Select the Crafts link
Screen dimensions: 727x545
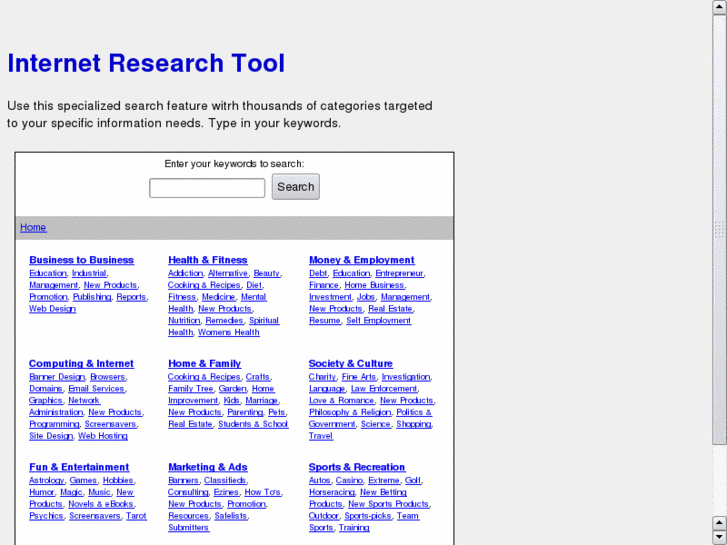[x=257, y=377]
